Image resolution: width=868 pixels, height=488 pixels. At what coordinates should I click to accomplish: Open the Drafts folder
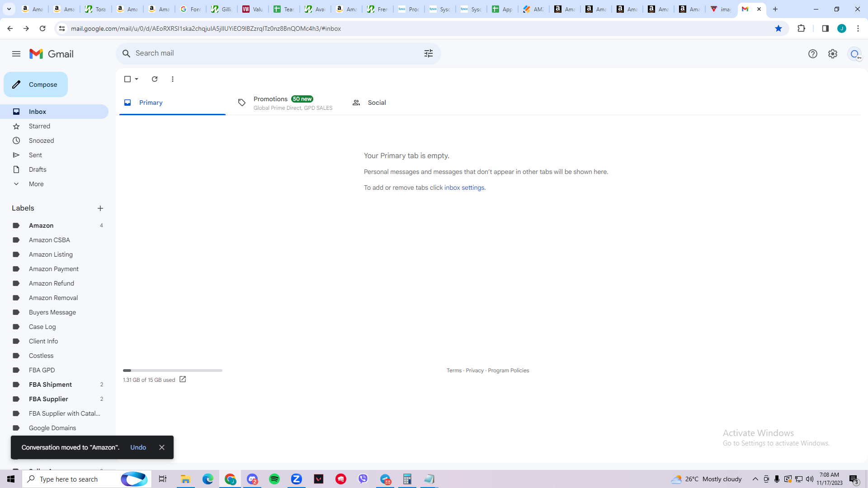pos(54,169)
